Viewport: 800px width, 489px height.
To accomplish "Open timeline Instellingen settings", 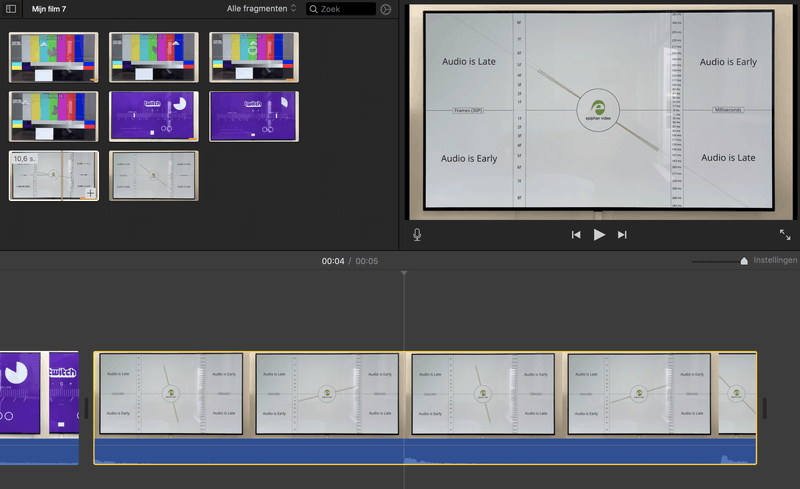I will 775,260.
